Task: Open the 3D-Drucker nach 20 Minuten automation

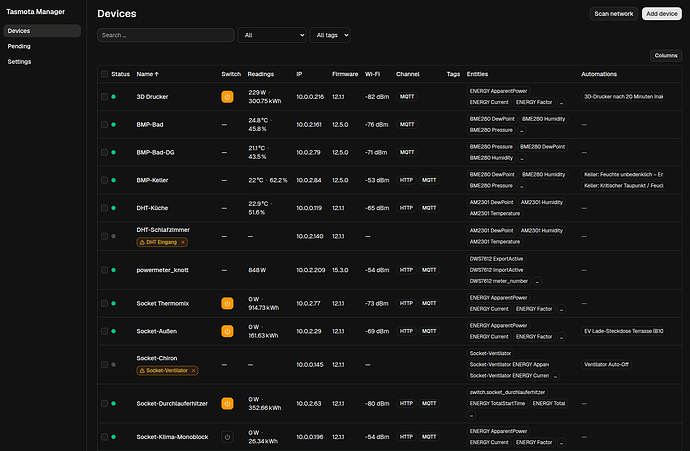Action: click(623, 97)
